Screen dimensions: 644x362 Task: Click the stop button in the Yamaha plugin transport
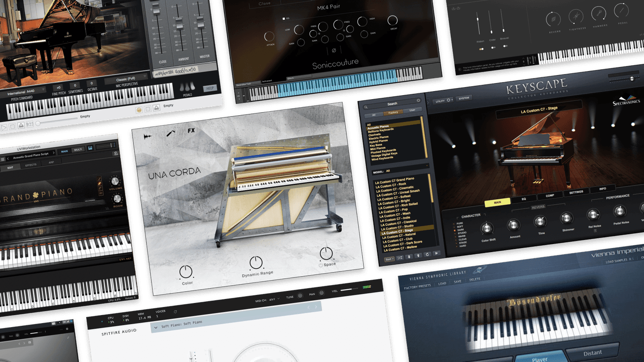pyautogui.click(x=13, y=126)
